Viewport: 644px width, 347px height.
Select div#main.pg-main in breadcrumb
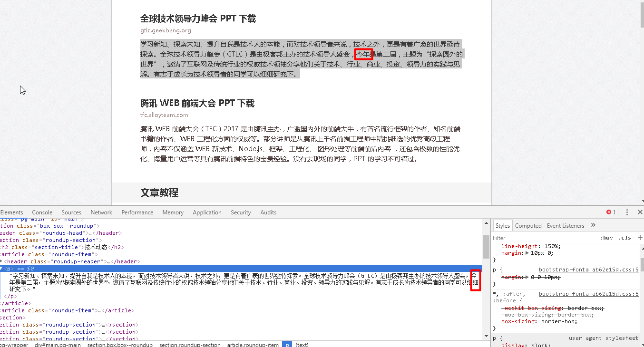58,345
